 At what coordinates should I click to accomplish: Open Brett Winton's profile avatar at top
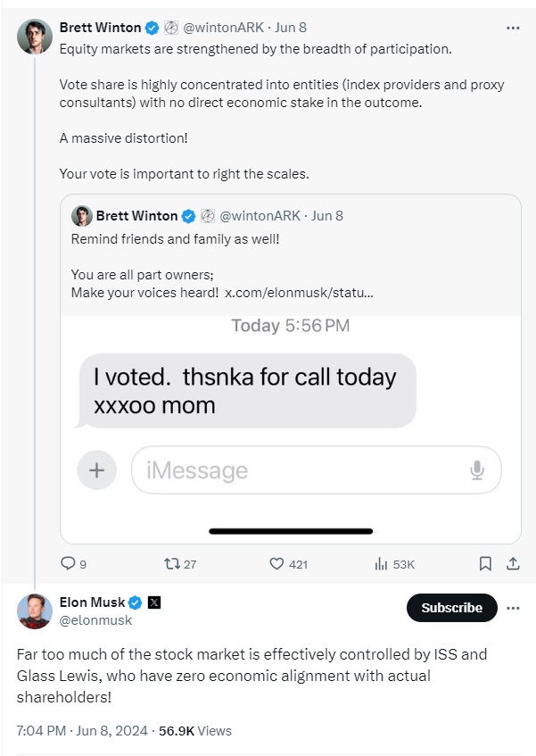click(35, 37)
